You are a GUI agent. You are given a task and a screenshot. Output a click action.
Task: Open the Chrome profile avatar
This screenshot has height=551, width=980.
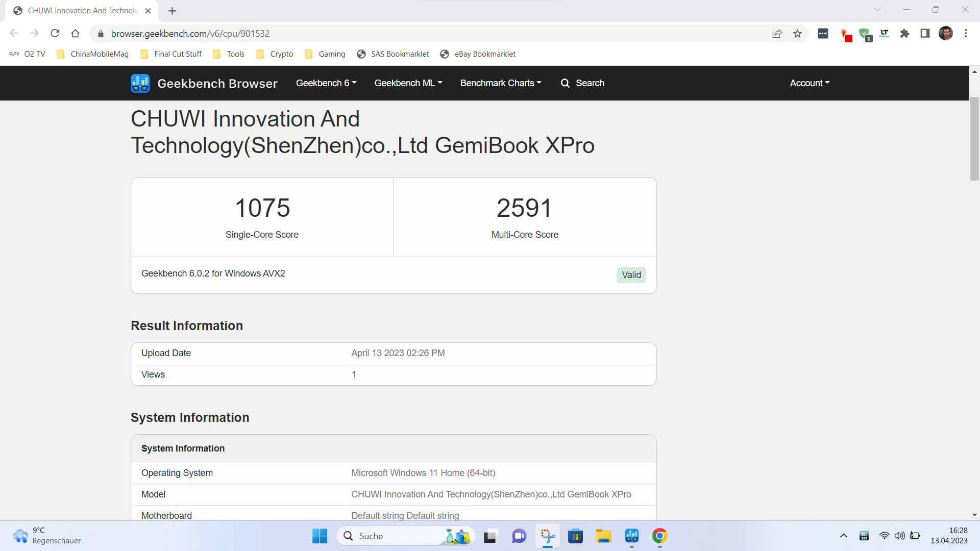[946, 34]
